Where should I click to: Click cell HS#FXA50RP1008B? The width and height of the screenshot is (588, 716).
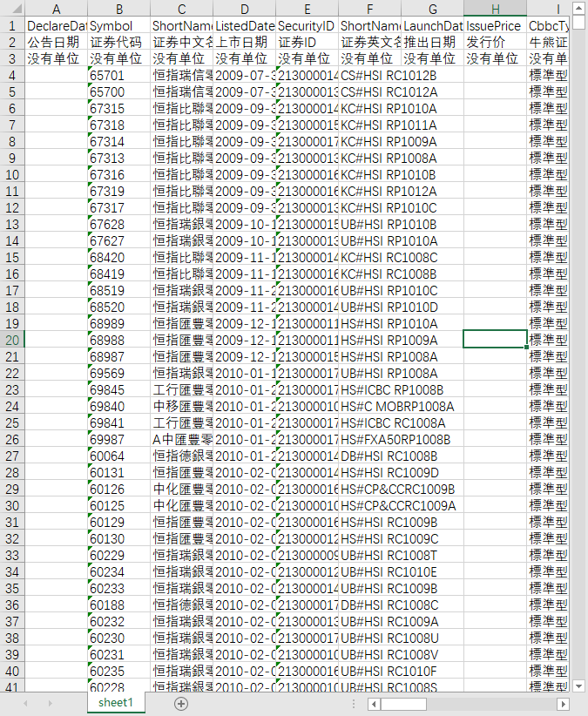(x=395, y=439)
